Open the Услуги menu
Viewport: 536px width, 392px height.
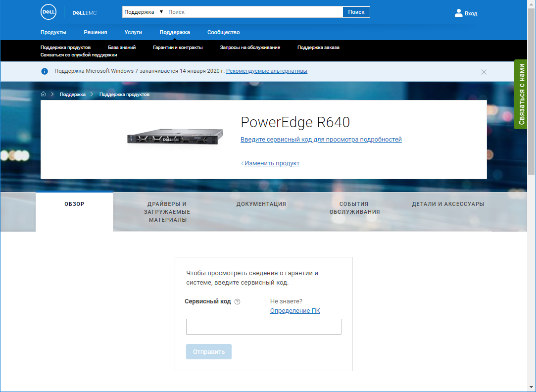tap(133, 32)
